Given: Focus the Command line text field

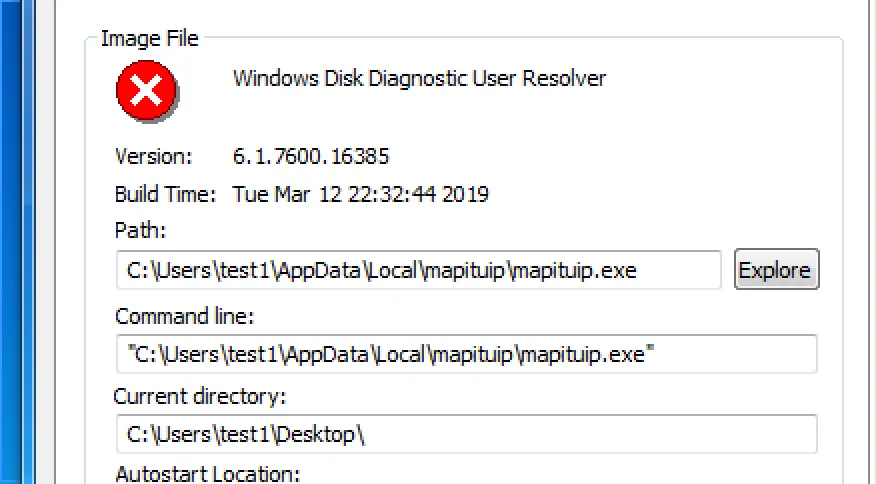Looking at the screenshot, I should click(x=465, y=354).
